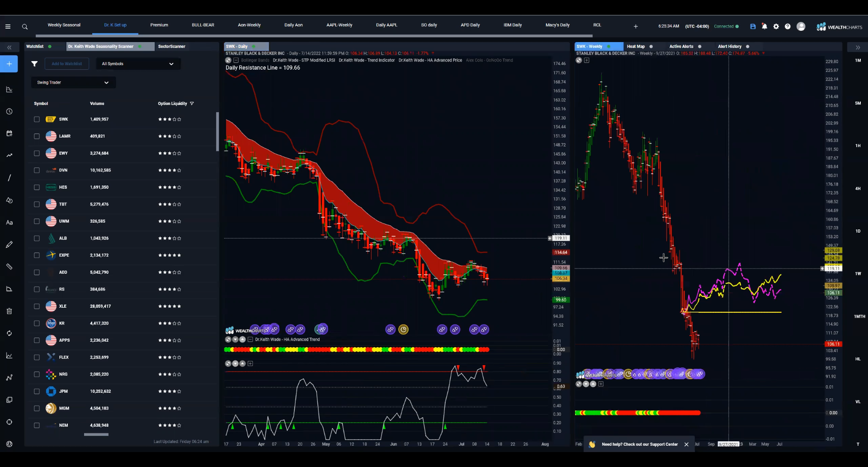This screenshot has height=467, width=868.
Task: Expand the right panel with double chevron
Action: click(858, 47)
